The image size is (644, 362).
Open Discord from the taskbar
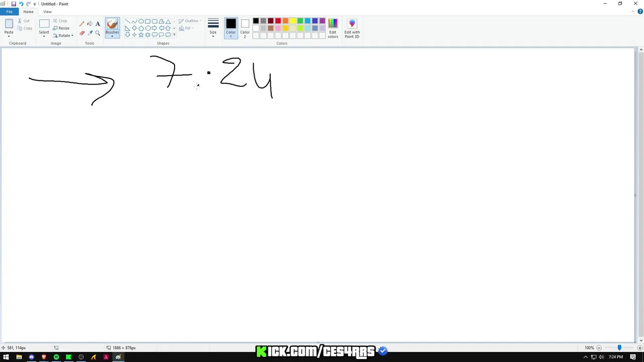click(x=31, y=357)
